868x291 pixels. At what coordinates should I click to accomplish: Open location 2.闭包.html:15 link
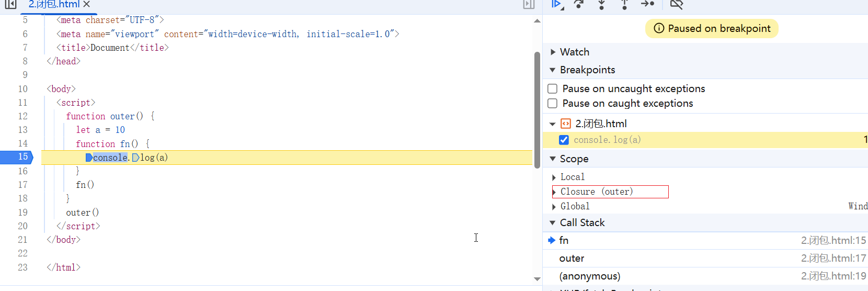833,240
